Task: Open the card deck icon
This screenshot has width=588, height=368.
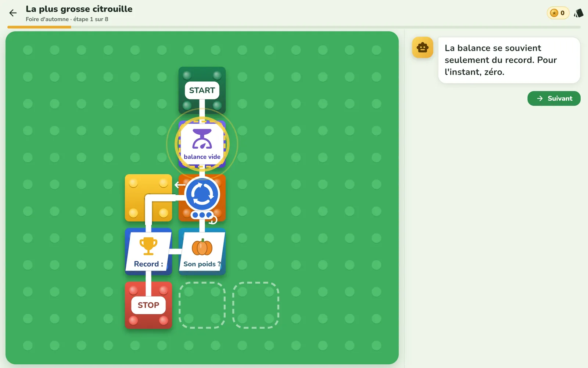Action: (x=579, y=13)
